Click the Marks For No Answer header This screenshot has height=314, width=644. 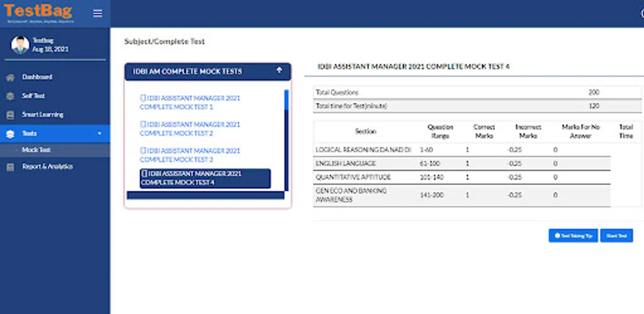(x=581, y=131)
